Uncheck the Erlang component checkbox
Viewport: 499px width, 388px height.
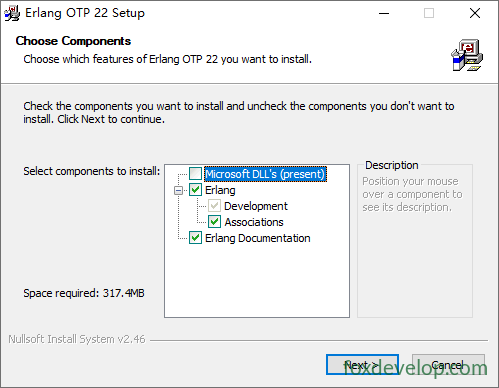coord(195,190)
